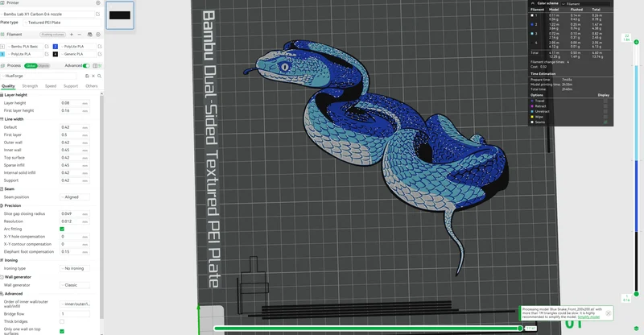Switch to the Strength tab
This screenshot has width=644, height=335.
[x=30, y=86]
